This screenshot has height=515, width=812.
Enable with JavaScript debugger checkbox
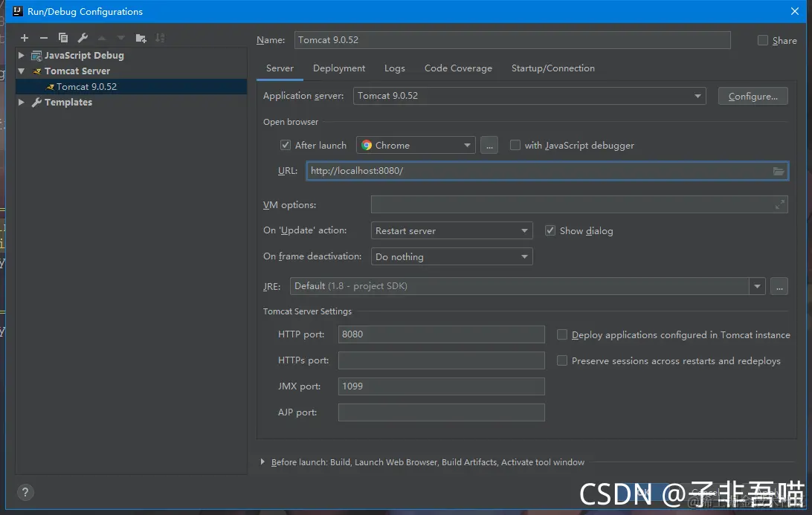515,145
